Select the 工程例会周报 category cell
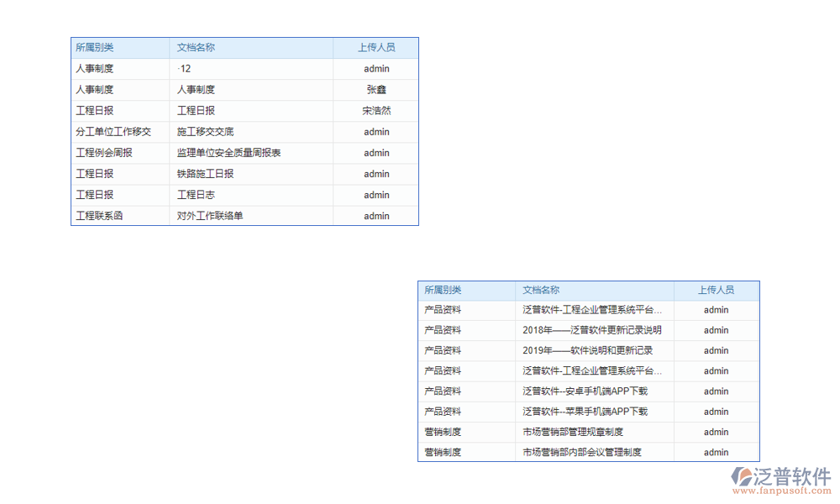Screen dimensions: 840x504 (104, 153)
